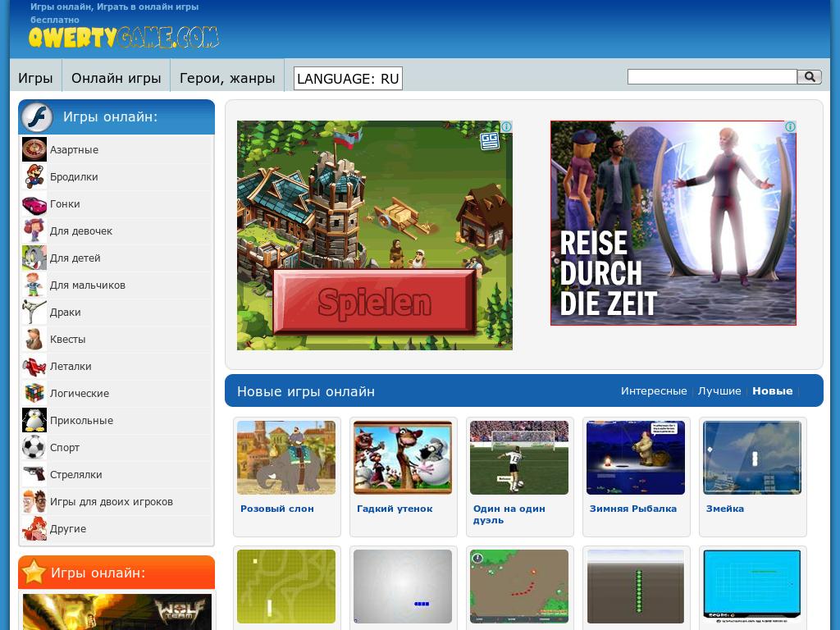The width and height of the screenshot is (840, 630).
Task: Click the Tom cat icon beside Для детей
Action: coord(34,258)
